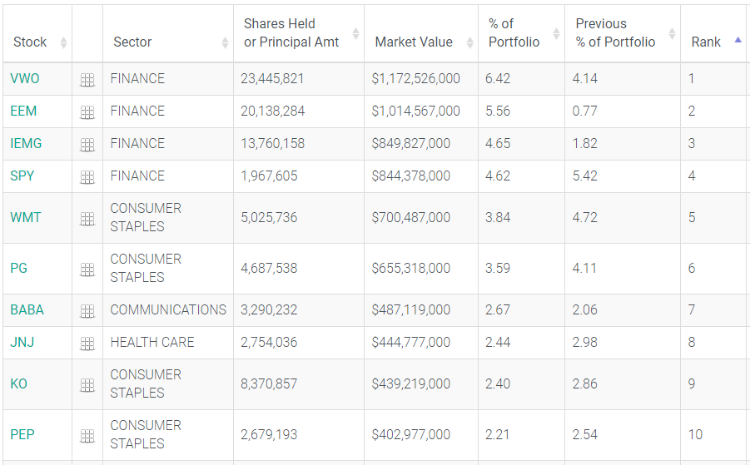Sort by the Sector column header
The height and width of the screenshot is (465, 750).
coord(133,43)
